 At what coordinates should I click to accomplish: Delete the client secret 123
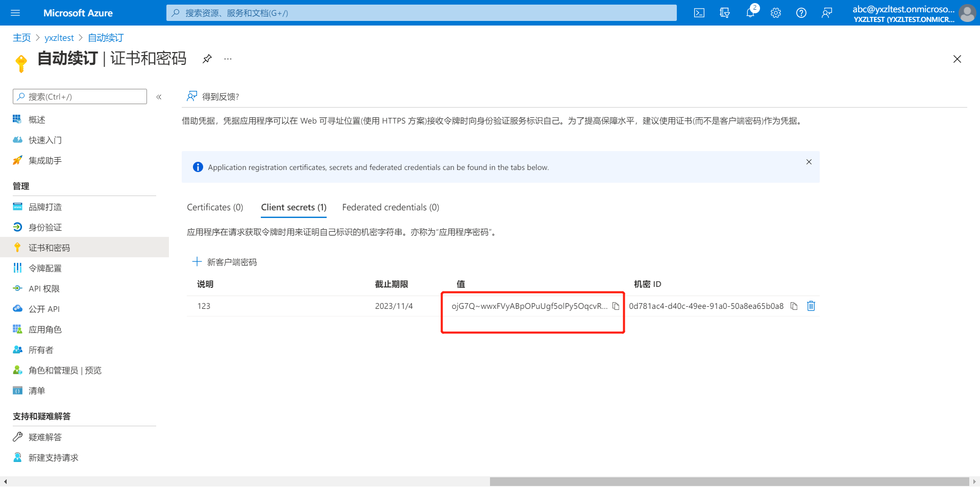(811, 306)
